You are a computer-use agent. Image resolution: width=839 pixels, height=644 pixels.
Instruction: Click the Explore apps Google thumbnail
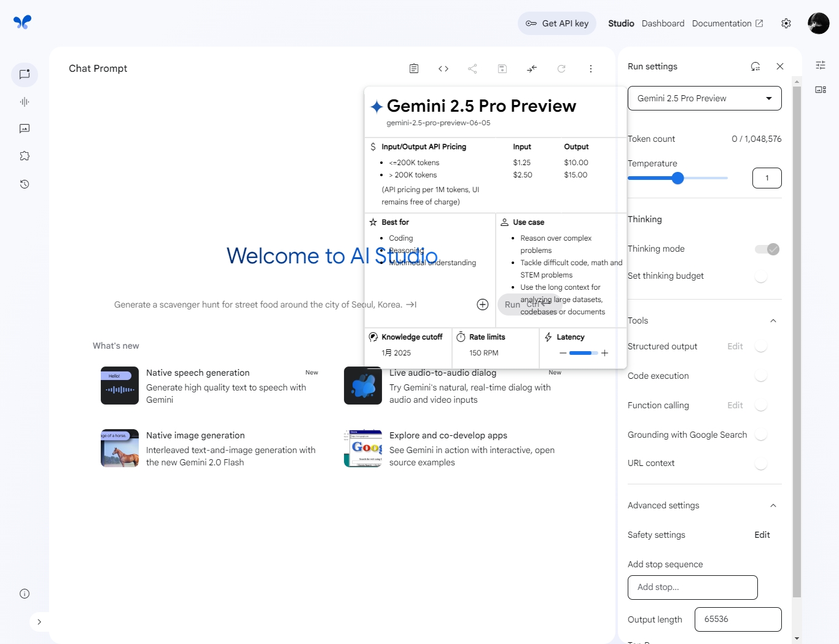[363, 448]
